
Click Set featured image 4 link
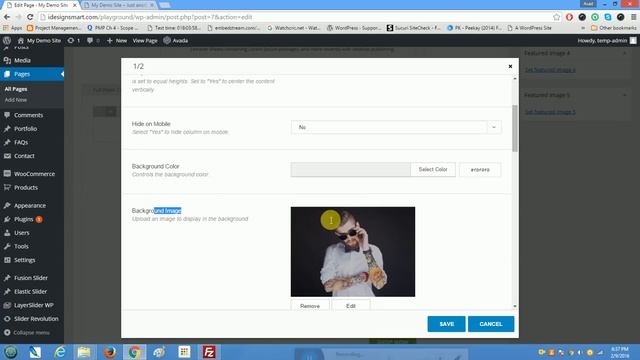tap(550, 70)
